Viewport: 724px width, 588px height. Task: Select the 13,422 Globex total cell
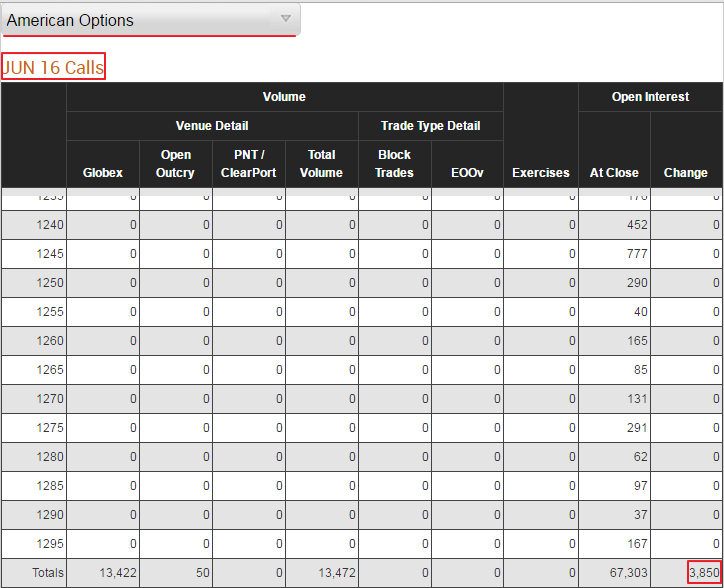[x=118, y=573]
